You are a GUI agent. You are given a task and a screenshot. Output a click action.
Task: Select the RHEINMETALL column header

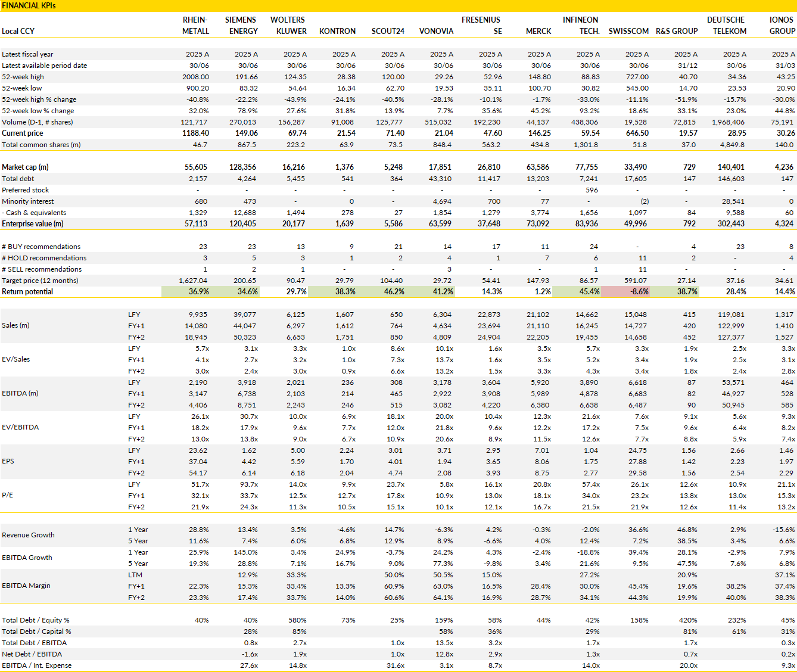(195, 26)
